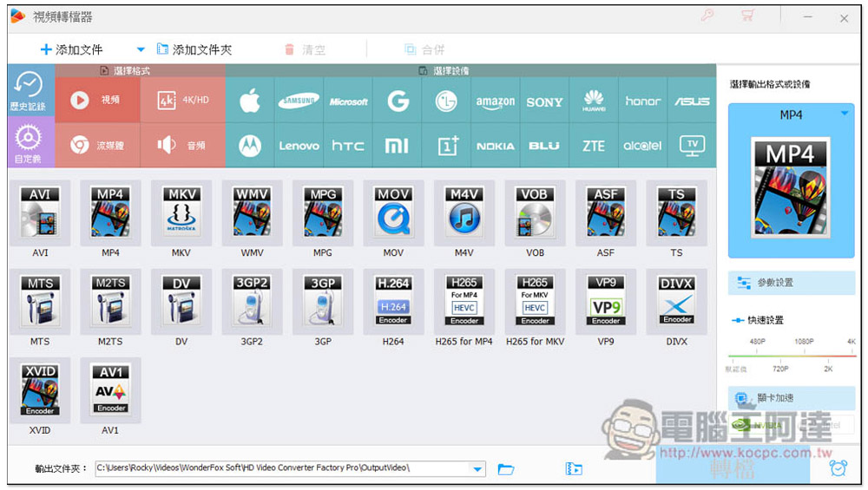This screenshot has height=490, width=868.
Task: Open BLU device presets
Action: (x=545, y=146)
